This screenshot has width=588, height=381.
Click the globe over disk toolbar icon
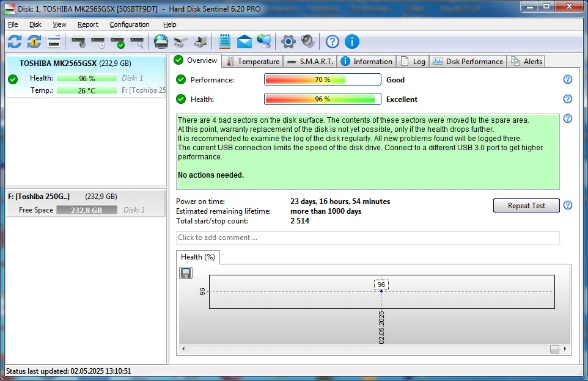click(x=161, y=42)
